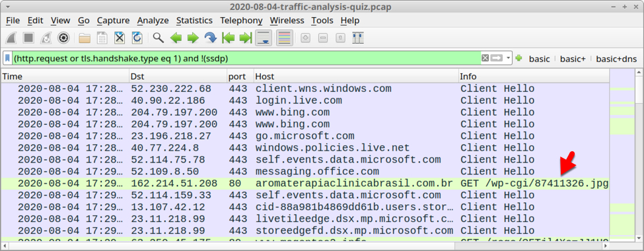Viewport: 644px width, 251px height.
Task: Apply the 'basic+' filter button
Action: coord(573,59)
